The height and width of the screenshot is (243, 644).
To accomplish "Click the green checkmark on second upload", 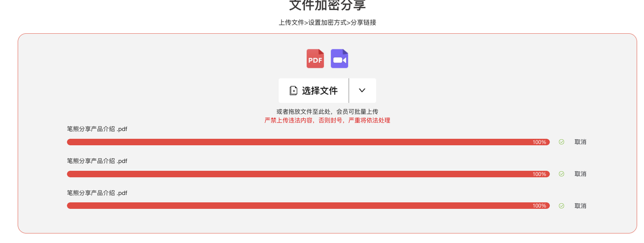I will click(561, 174).
